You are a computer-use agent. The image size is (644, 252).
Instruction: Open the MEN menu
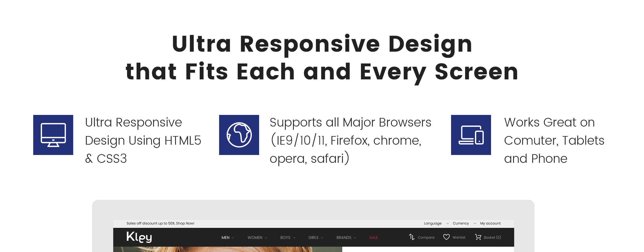(225, 238)
